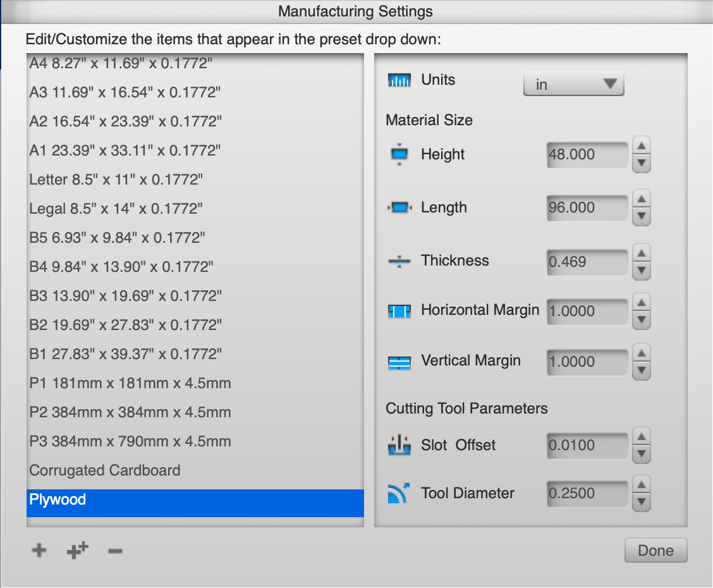Increase Thickness with up arrow
Screen dimensions: 713x588
(x=641, y=253)
